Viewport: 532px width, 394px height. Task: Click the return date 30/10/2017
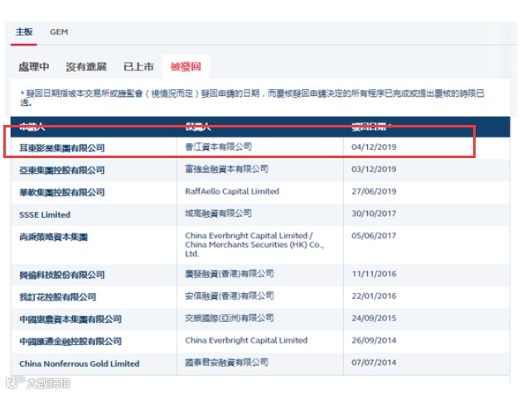374,214
